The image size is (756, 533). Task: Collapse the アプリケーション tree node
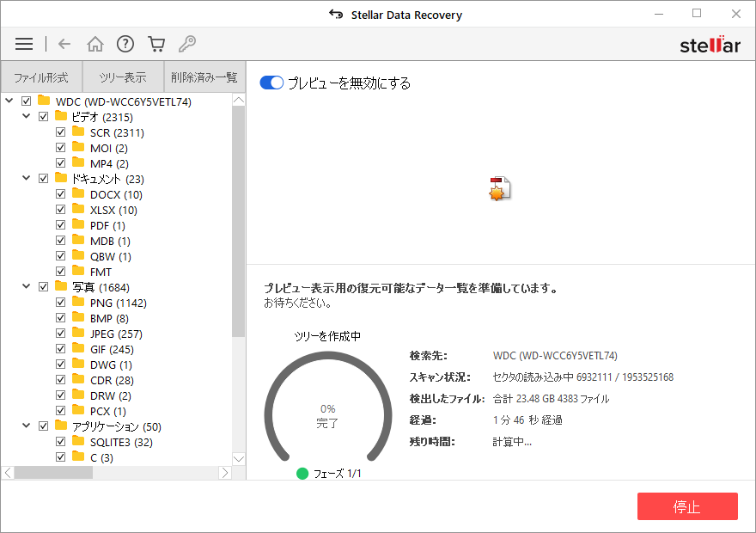(27, 426)
